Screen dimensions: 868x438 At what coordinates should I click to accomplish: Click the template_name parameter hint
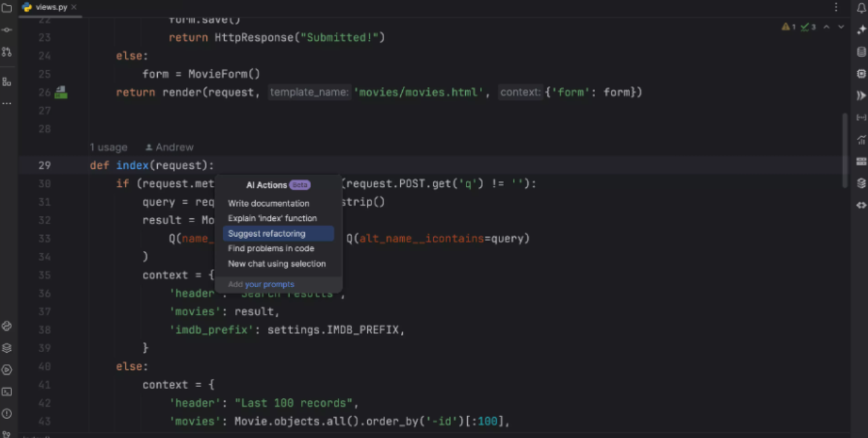click(x=309, y=92)
